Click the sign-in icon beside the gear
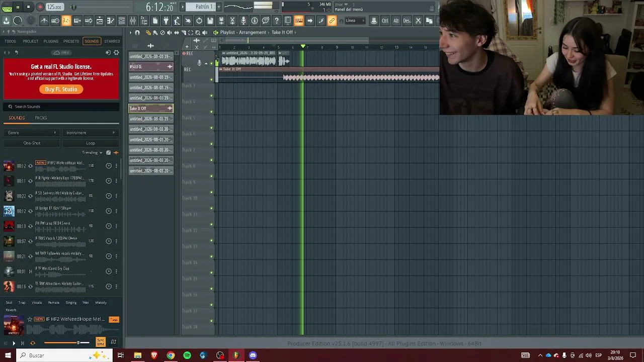Image resolution: width=644 pixels, height=362 pixels. point(108,53)
